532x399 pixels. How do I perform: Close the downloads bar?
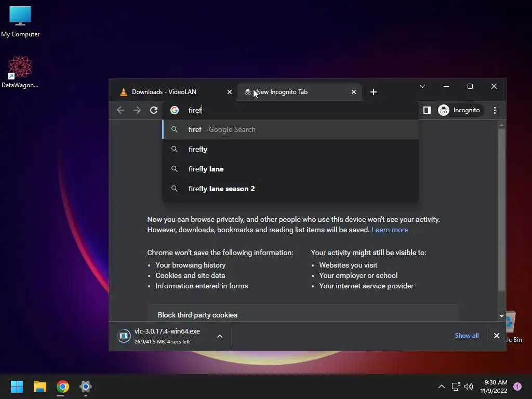click(x=497, y=336)
